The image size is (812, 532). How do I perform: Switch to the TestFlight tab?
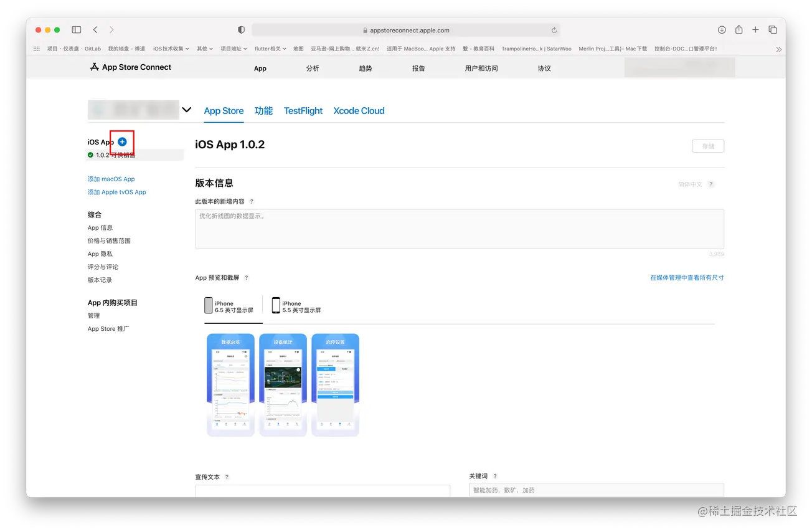click(x=303, y=111)
